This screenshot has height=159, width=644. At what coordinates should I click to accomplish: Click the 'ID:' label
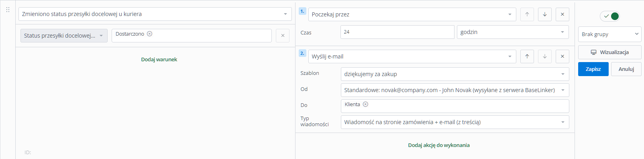click(28, 153)
